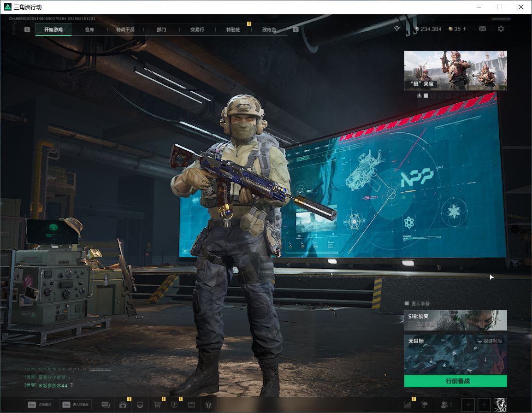The image size is (532, 413).
Task: Click the 234,384 currency balance
Action: (x=429, y=29)
